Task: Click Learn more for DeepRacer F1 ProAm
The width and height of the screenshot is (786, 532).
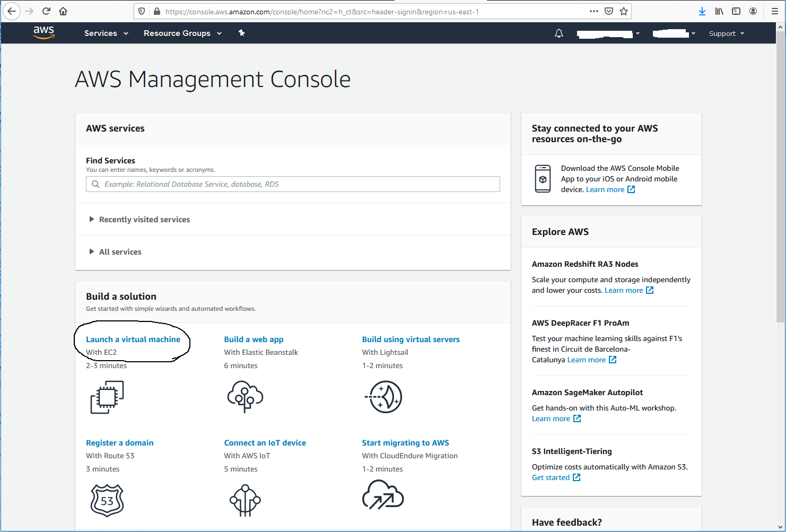Action: 592,360
